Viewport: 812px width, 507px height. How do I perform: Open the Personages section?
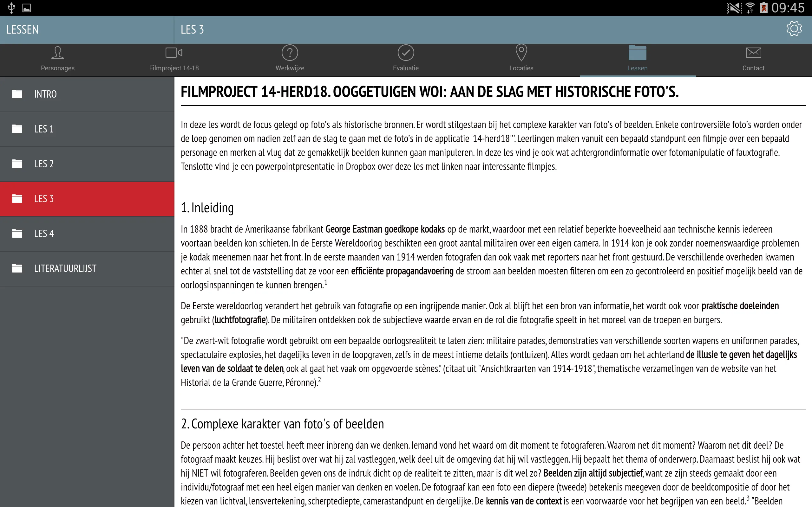point(58,59)
